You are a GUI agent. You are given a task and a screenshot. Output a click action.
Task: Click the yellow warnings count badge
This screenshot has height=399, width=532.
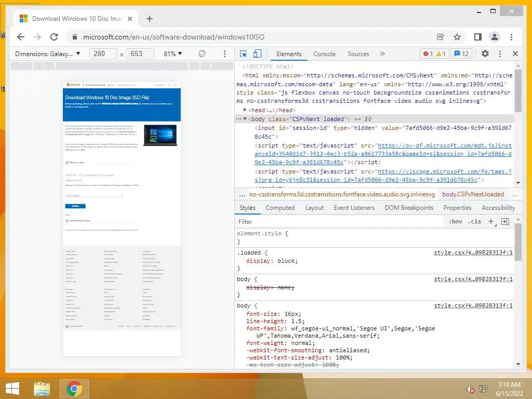(441, 54)
